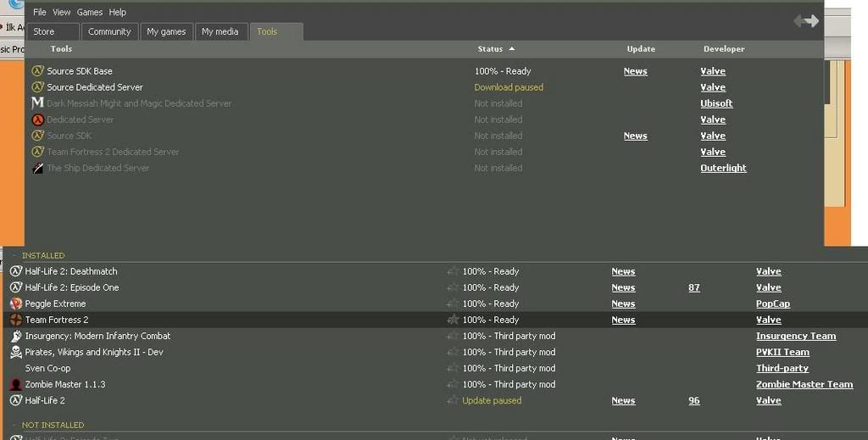Switch to the My games tab
This screenshot has width=868, height=440.
coord(166,31)
